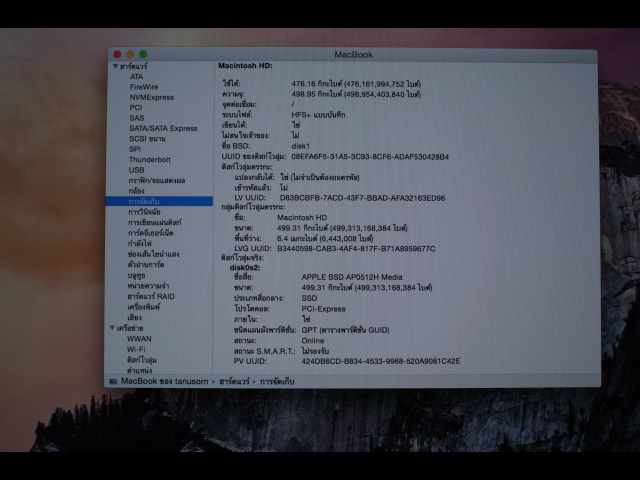
Task: Click the APPLE SSD AP0512H Media value
Action: click(352, 277)
